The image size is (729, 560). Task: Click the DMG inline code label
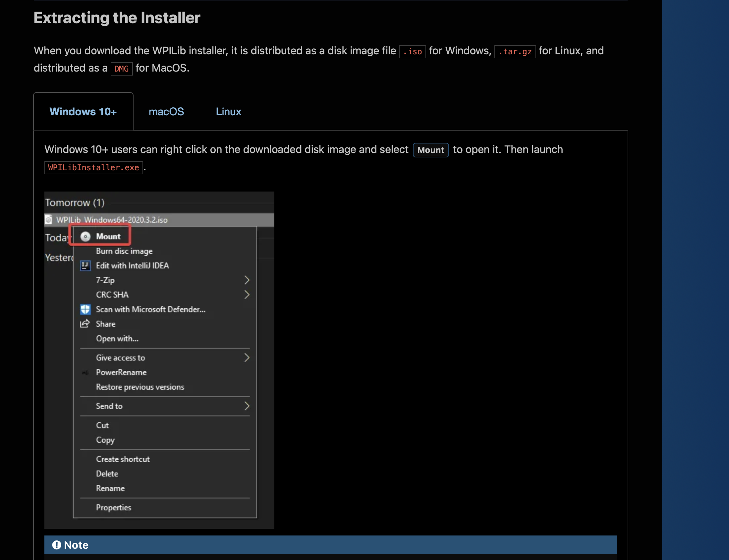click(122, 69)
